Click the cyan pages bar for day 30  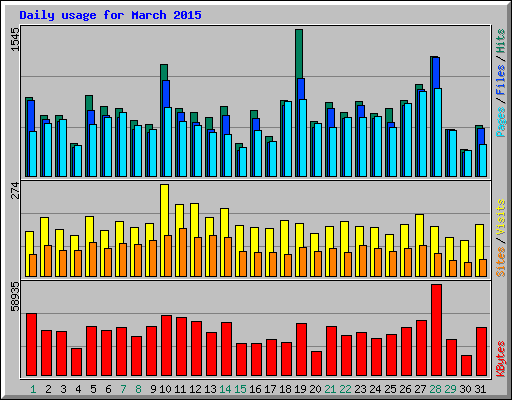[468, 164]
